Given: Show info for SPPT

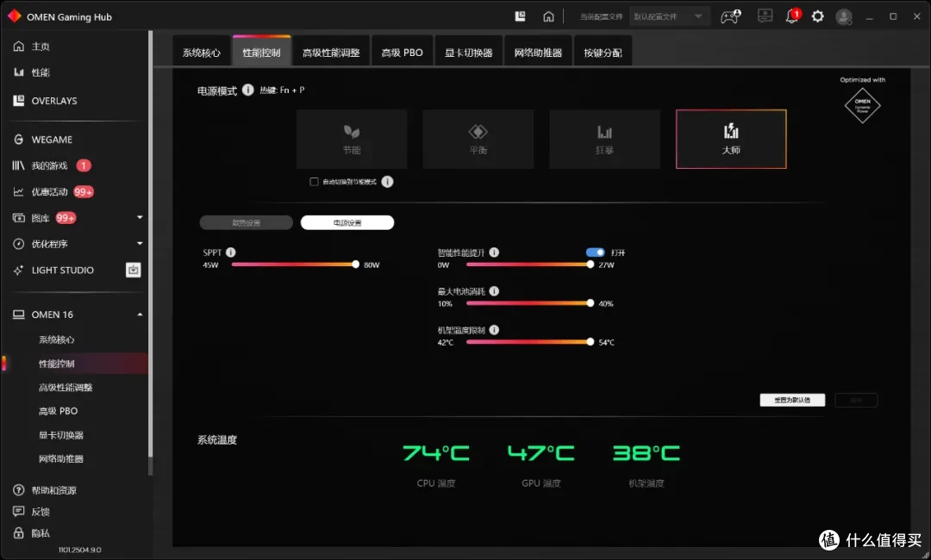Looking at the screenshot, I should tap(231, 252).
